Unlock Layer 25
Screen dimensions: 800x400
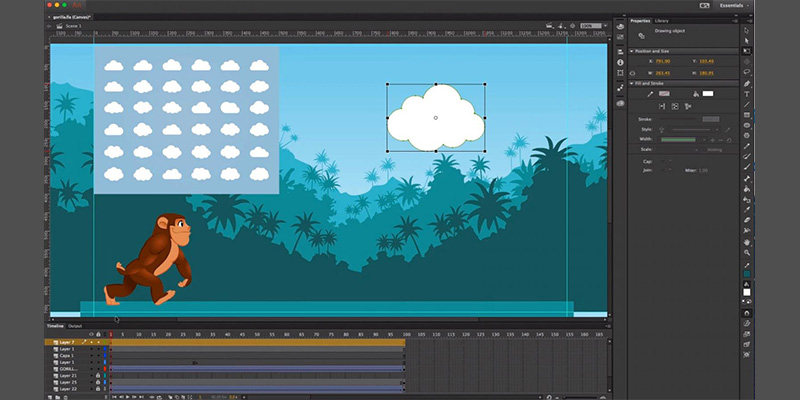click(x=98, y=382)
